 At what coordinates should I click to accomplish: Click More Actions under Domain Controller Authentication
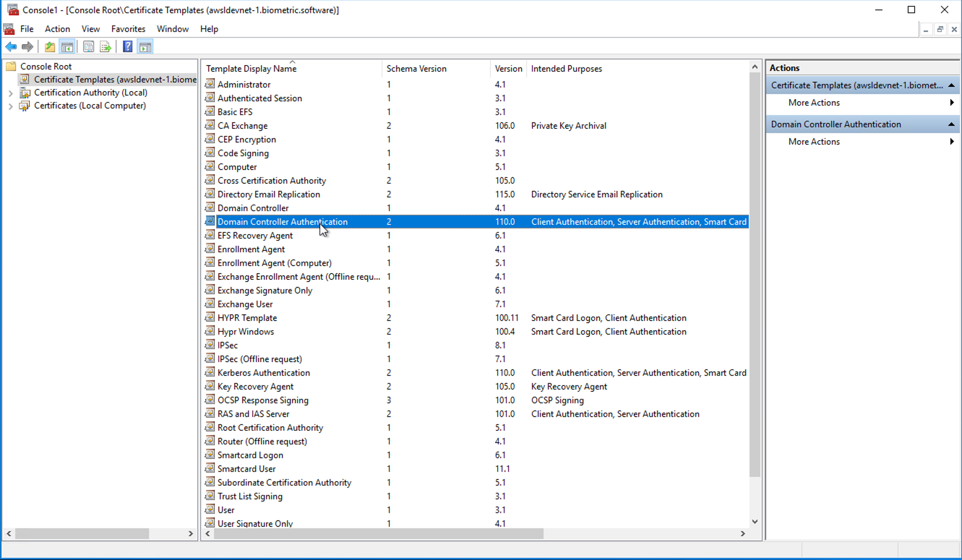tap(814, 142)
